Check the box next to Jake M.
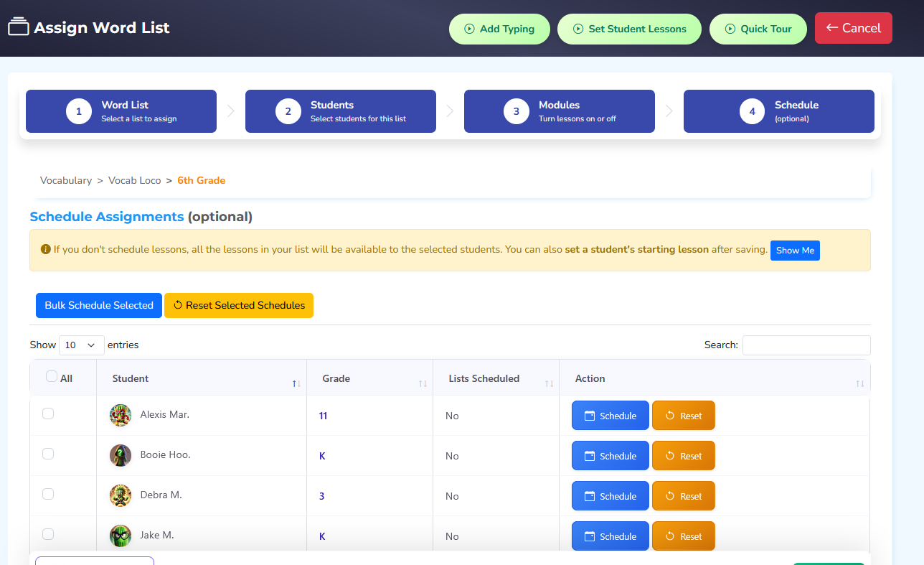The height and width of the screenshot is (565, 924). point(48,534)
